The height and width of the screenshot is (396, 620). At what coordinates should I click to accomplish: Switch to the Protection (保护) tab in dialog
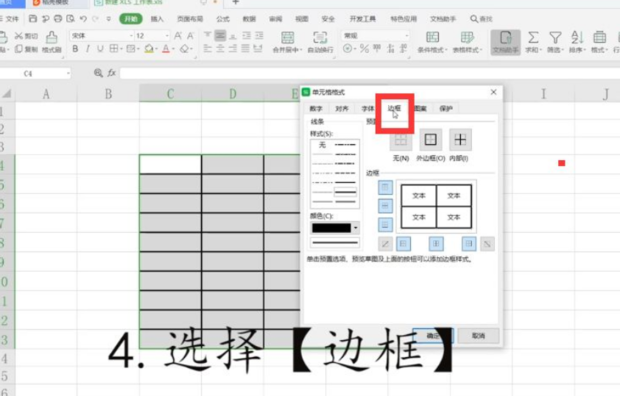coord(446,108)
